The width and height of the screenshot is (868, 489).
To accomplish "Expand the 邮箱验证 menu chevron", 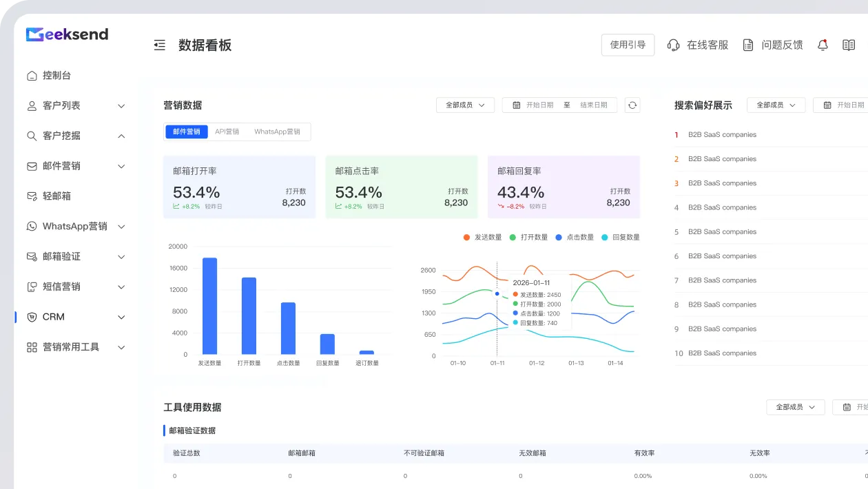I will click(121, 257).
